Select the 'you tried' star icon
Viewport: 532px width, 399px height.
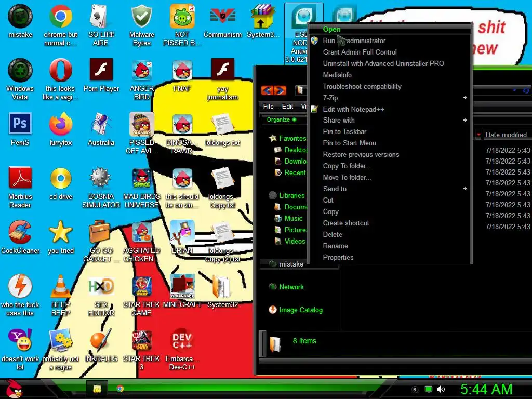coord(61,237)
